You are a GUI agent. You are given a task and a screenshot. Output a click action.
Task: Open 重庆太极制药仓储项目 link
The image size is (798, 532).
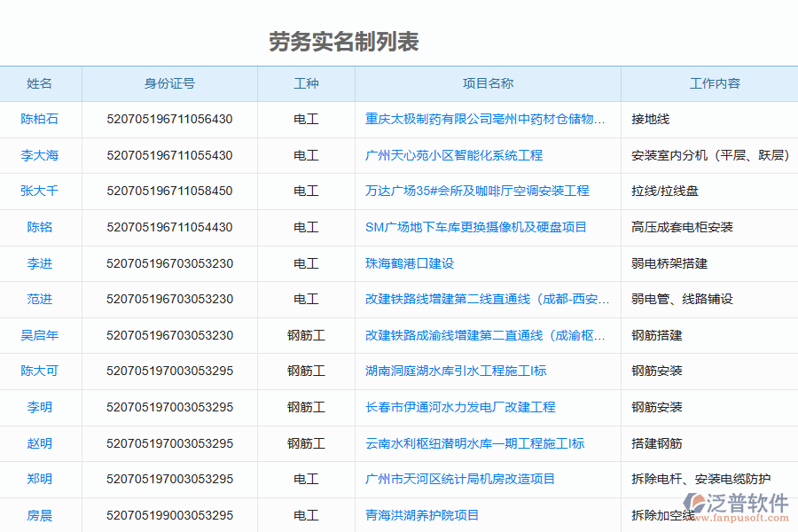pyautogui.click(x=488, y=119)
